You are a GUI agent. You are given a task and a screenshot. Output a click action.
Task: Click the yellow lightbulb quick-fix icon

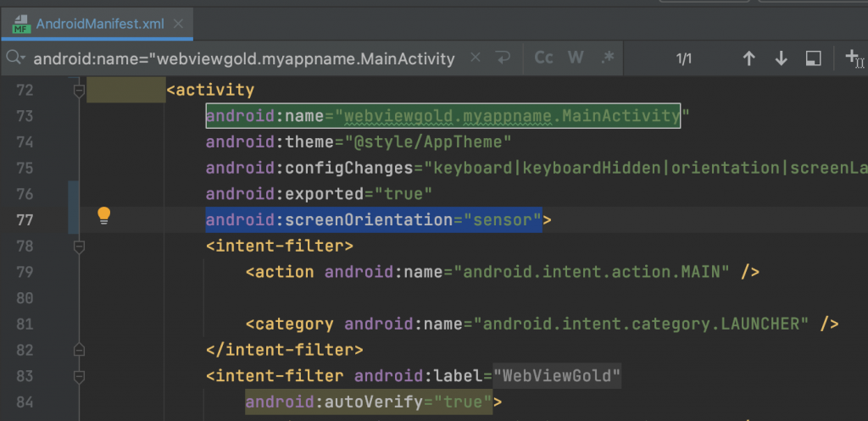[x=103, y=216]
